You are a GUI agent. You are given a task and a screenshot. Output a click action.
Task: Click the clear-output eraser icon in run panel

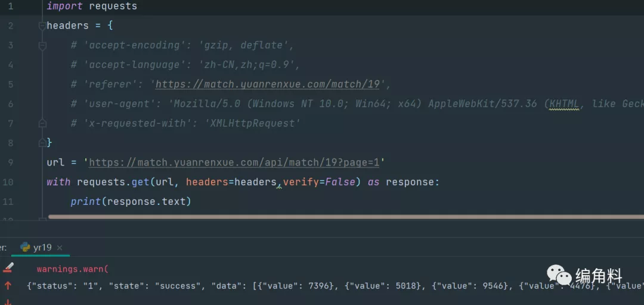(8, 268)
